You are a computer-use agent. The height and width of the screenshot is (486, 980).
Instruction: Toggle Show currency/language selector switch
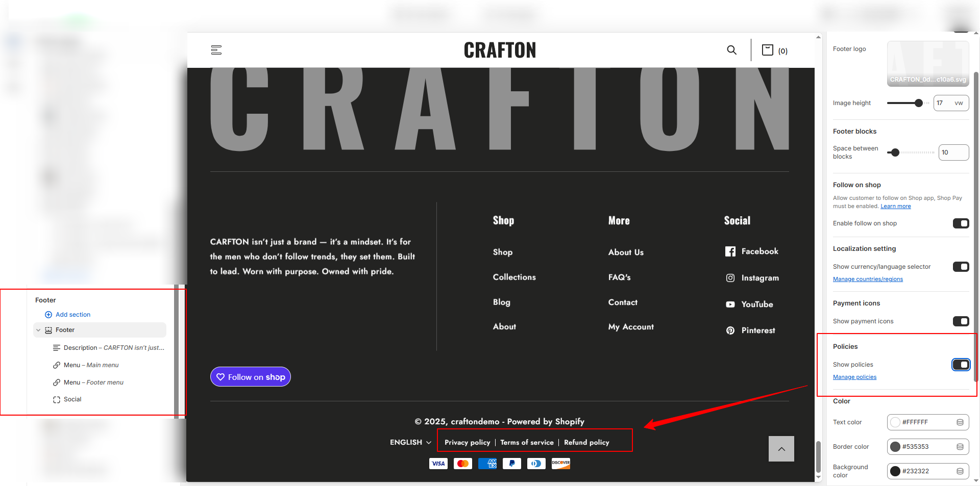point(961,267)
